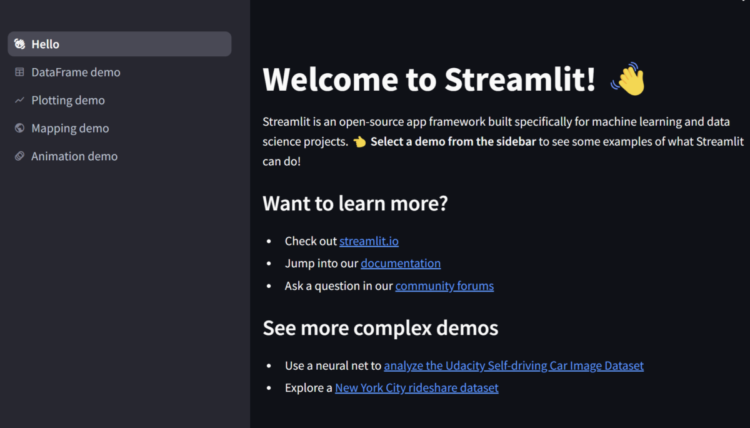The image size is (750, 428).
Task: Select the Hello page label
Action: coord(45,44)
